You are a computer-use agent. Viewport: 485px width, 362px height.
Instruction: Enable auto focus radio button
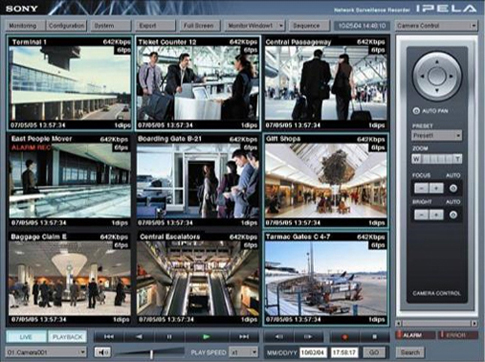coord(453,188)
